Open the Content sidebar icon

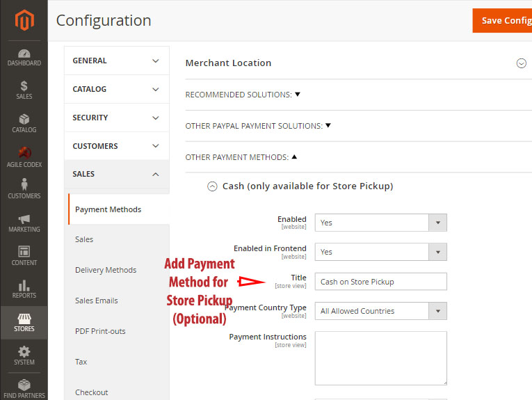pos(24,256)
